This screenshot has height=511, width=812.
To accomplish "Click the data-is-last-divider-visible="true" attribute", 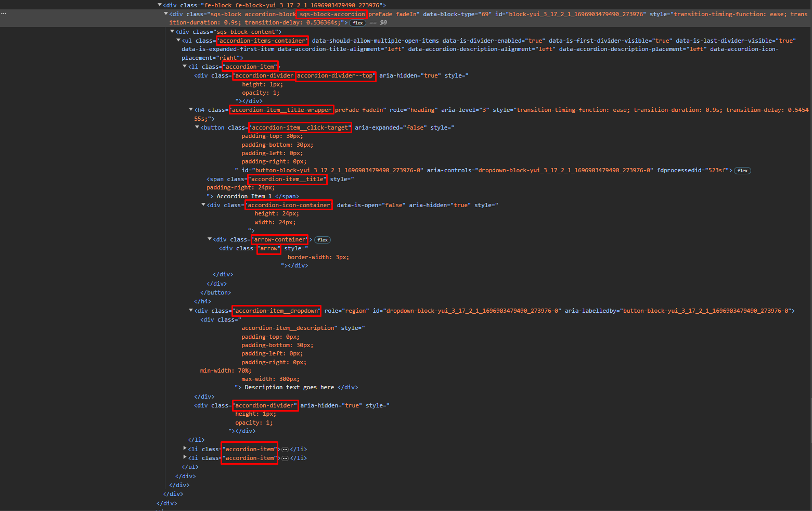I will click(736, 41).
